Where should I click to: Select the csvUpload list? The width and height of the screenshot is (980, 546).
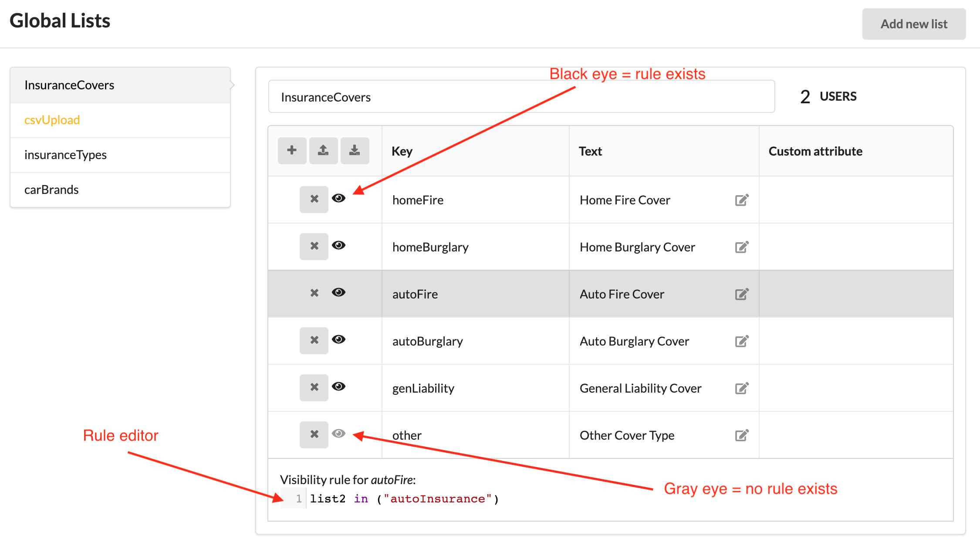(x=52, y=120)
